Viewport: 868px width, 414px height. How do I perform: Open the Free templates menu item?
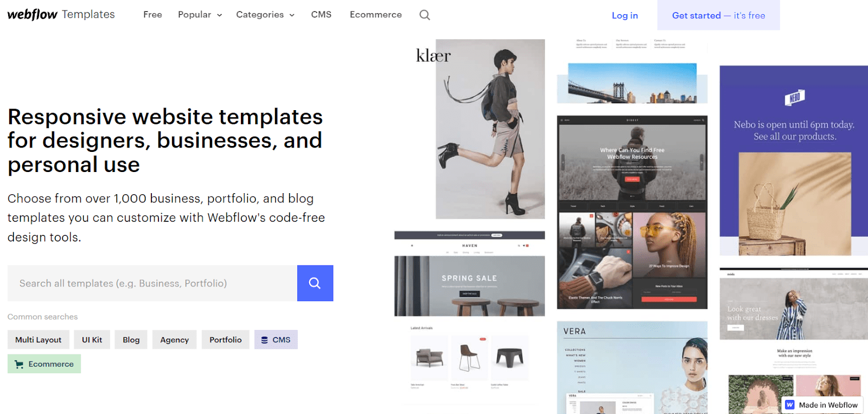(x=152, y=15)
